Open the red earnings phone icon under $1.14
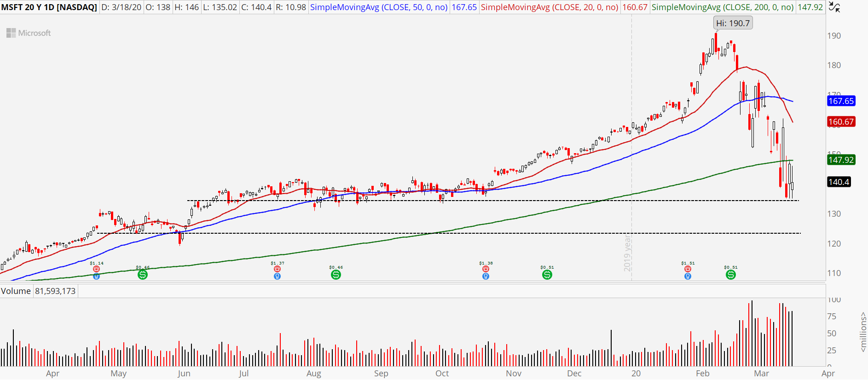The image size is (868, 380). pyautogui.click(x=96, y=269)
